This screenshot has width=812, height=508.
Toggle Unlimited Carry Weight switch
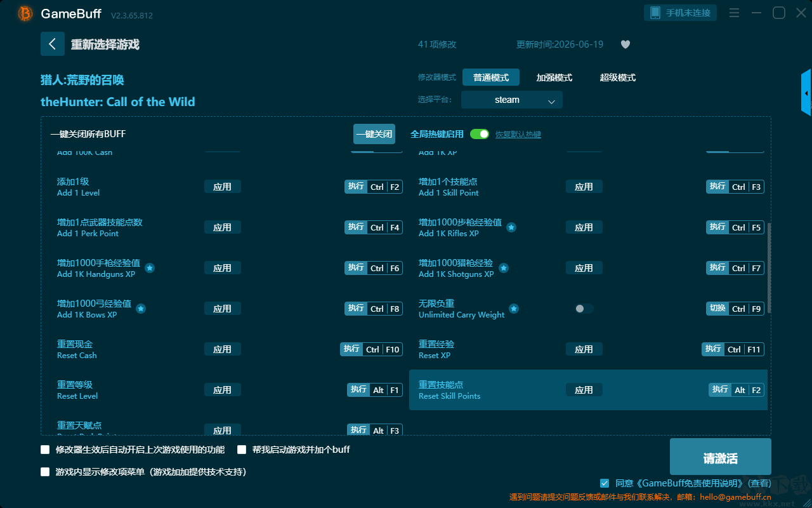584,309
